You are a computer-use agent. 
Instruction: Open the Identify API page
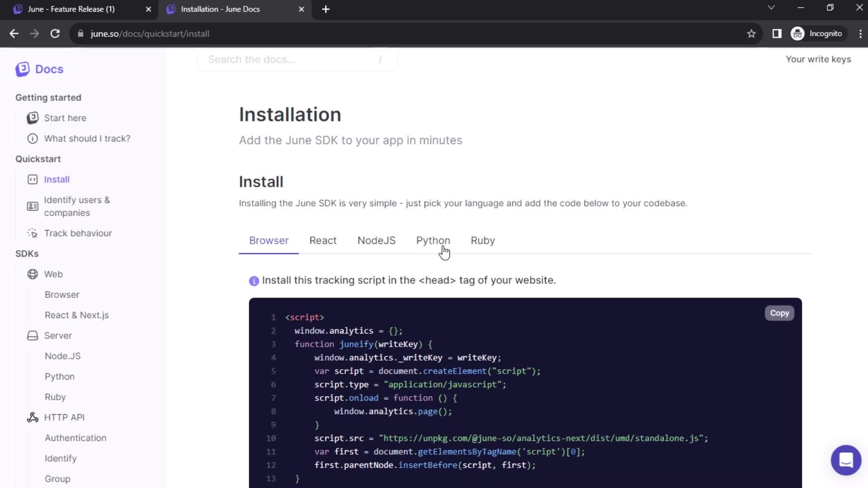pos(61,458)
